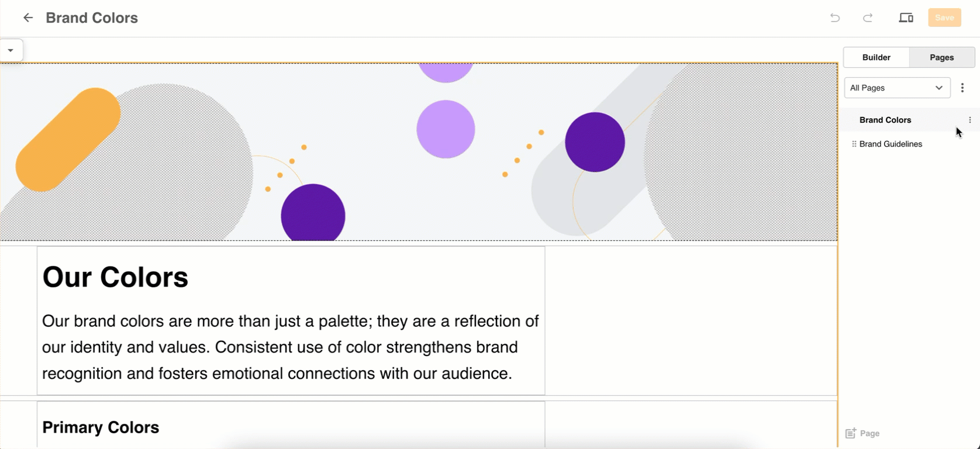Select the Our Colors heading text
This screenshot has width=980, height=449.
point(115,277)
